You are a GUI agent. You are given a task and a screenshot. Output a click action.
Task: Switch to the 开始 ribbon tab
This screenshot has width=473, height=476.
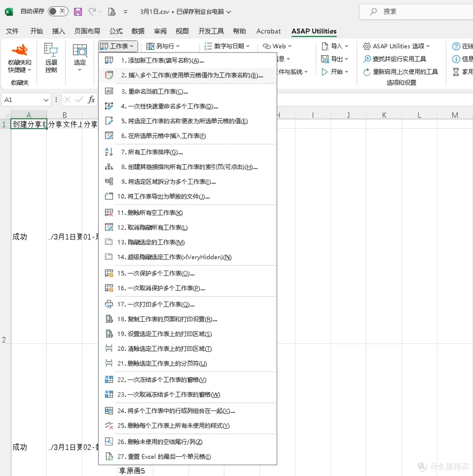pyautogui.click(x=36, y=31)
